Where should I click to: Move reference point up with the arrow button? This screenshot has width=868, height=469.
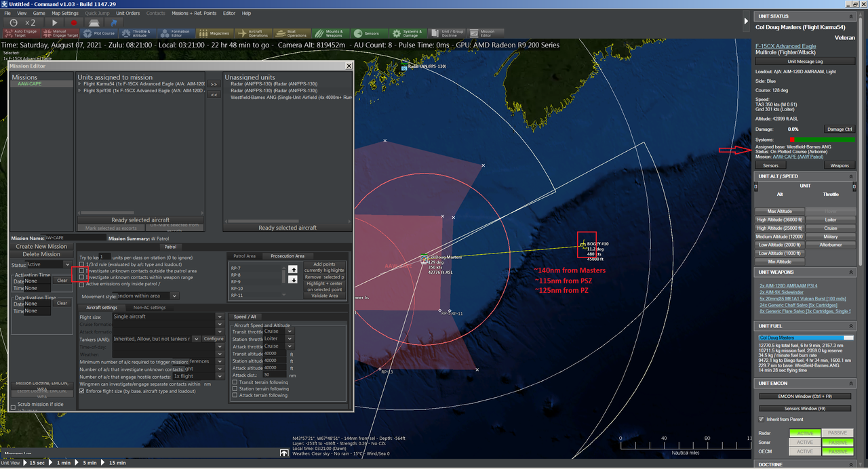tap(293, 269)
